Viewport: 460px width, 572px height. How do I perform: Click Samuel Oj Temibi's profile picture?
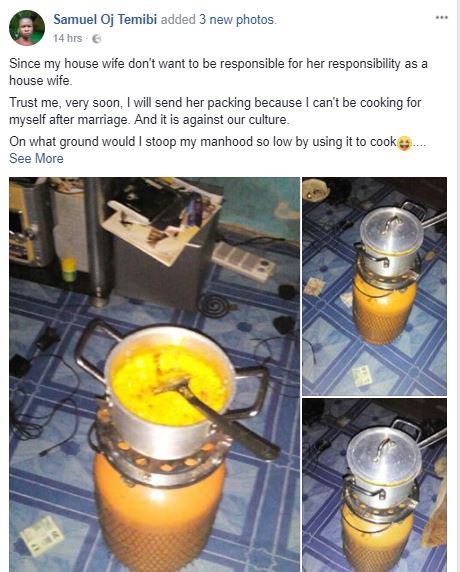[27, 28]
